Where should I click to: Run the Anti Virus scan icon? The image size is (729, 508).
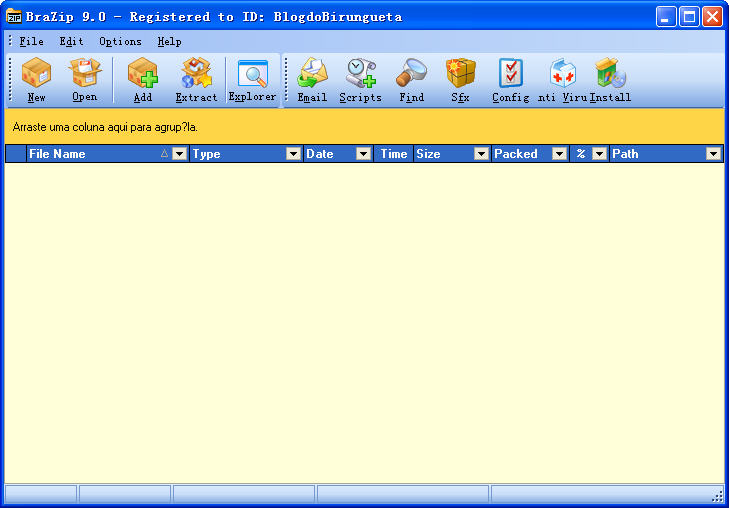(562, 79)
